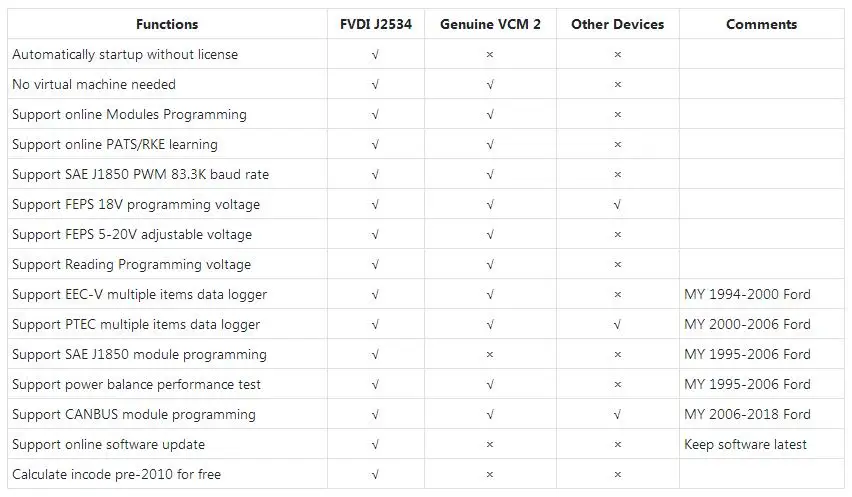Select the Other Devices header cell

[x=617, y=24]
